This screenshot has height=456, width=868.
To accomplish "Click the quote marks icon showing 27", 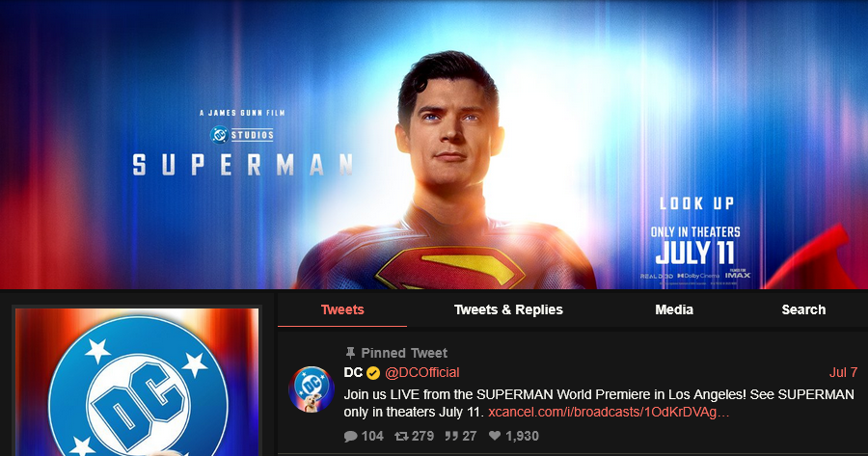I will click(x=451, y=436).
